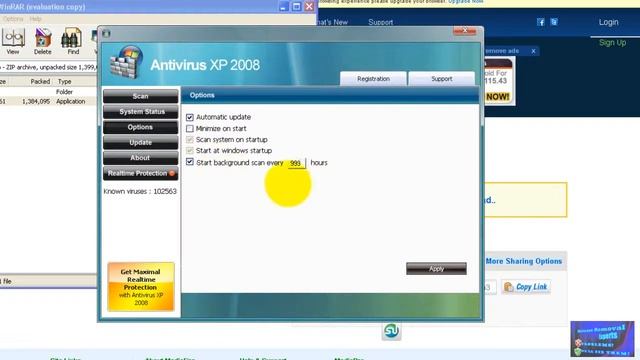Toggle Start background scan checkbox

[x=190, y=162]
